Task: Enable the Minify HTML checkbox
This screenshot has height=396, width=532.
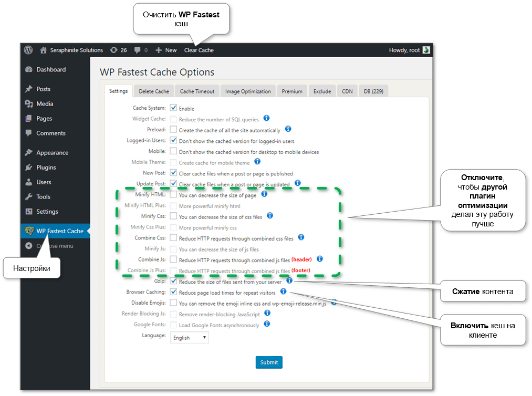Action: tap(173, 194)
